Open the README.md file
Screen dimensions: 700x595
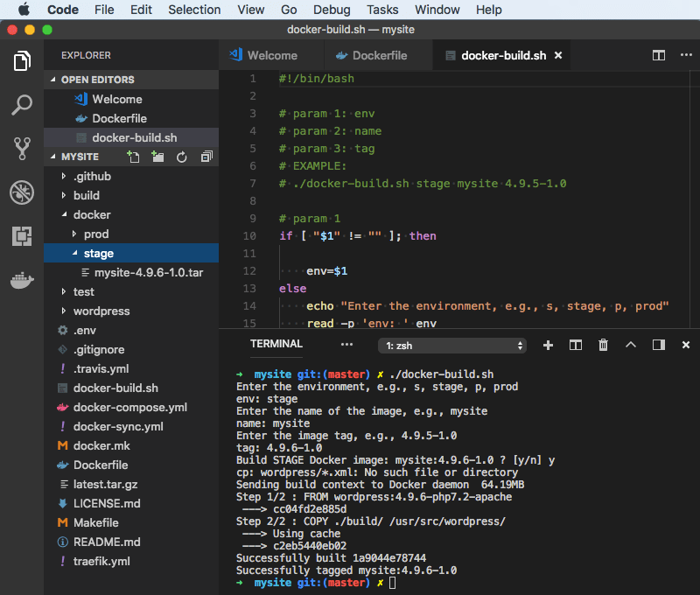tap(131, 542)
